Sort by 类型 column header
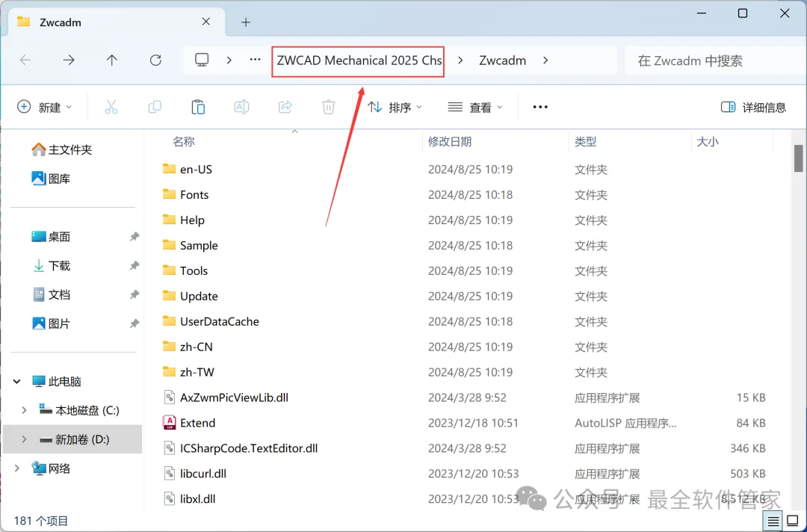Image resolution: width=807 pixels, height=532 pixels. (x=586, y=141)
